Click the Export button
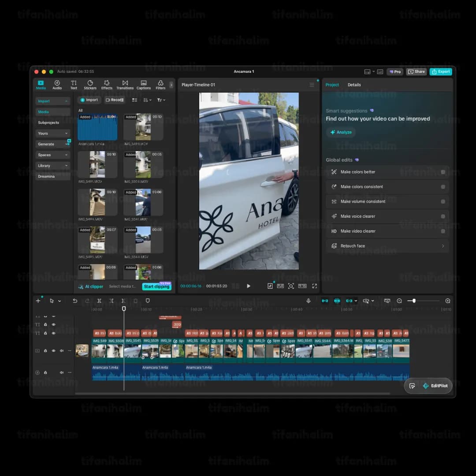Screen dimensions: 476x476 point(441,72)
